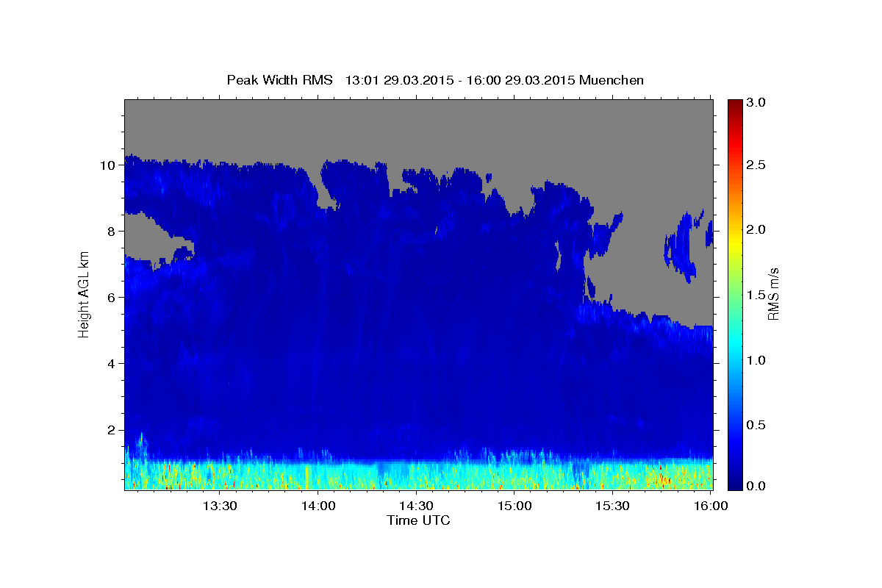Viewport: 882px width, 588px height.
Task: Click the colorbar value 2.0
Action: click(x=756, y=230)
